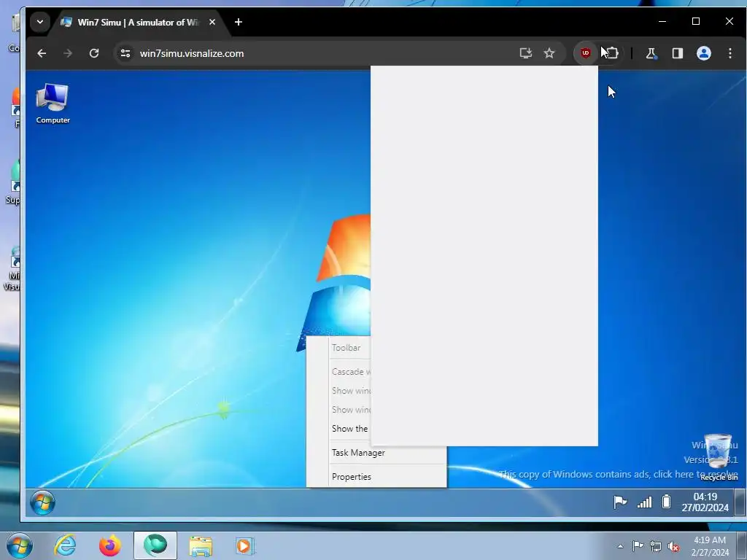Viewport: 747px width, 560px height.
Task: Open the Computer icon on simulated desktop
Action: [53, 104]
